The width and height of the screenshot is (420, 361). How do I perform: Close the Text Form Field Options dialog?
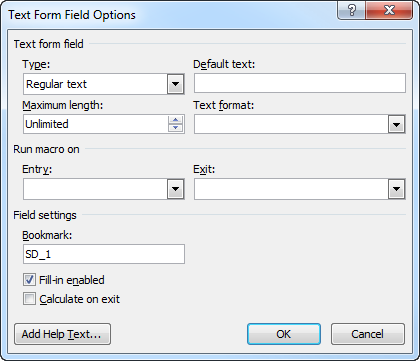point(389,10)
